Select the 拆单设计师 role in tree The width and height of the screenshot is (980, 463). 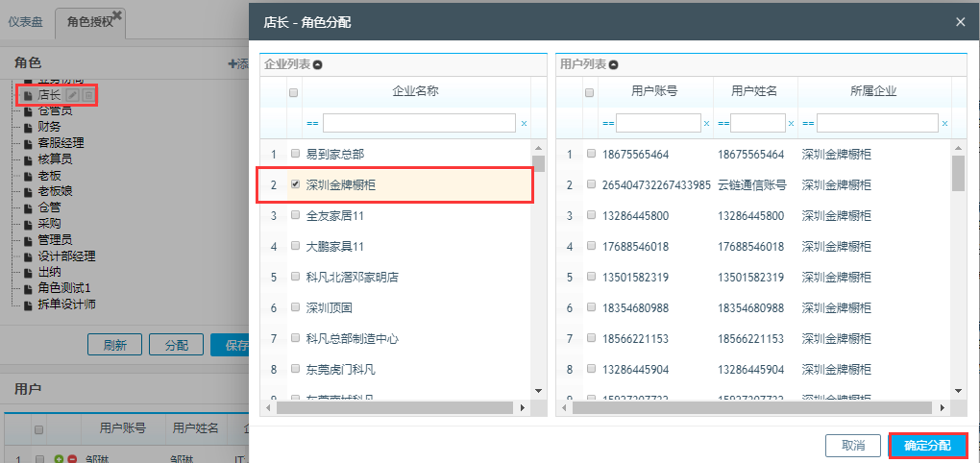click(x=67, y=305)
